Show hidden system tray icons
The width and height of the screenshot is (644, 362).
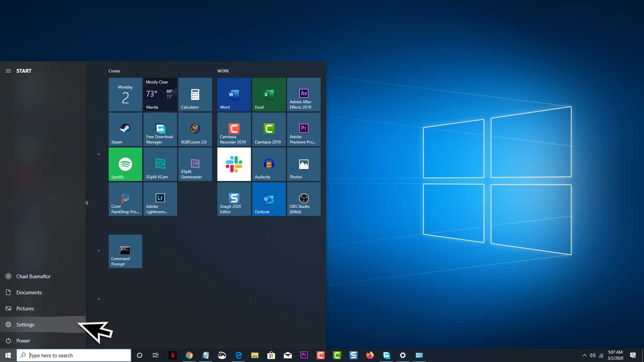pyautogui.click(x=584, y=355)
